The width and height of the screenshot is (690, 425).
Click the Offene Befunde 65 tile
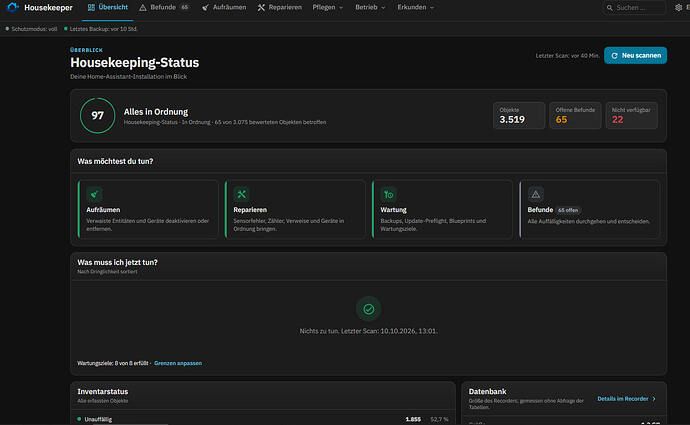575,116
